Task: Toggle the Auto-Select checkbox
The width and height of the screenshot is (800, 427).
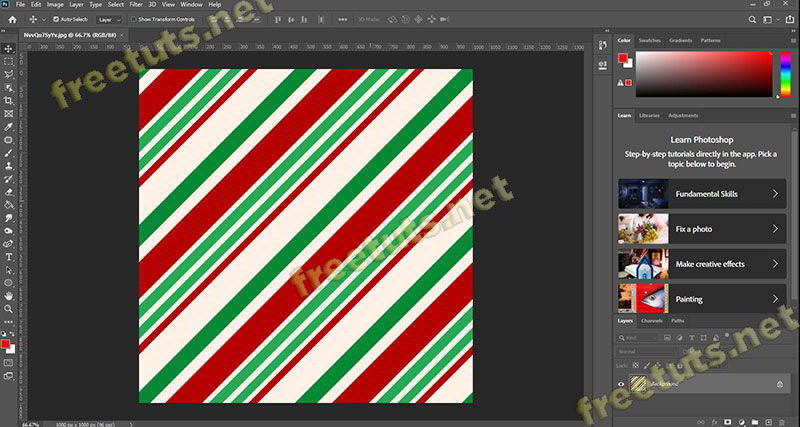Action: [x=56, y=19]
